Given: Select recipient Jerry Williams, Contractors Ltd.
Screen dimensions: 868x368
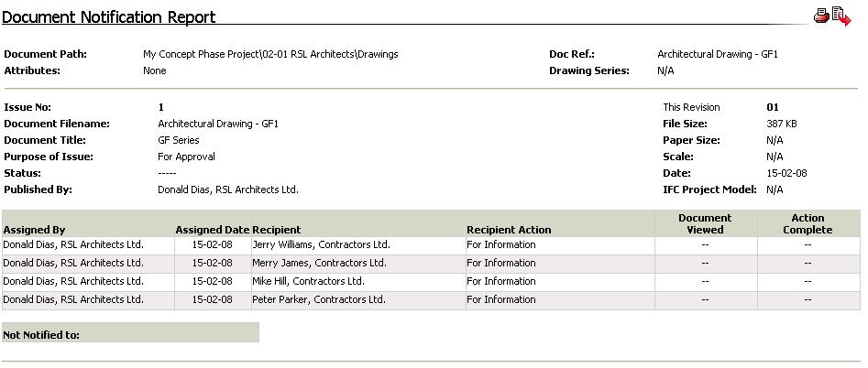Looking at the screenshot, I should coord(321,244).
